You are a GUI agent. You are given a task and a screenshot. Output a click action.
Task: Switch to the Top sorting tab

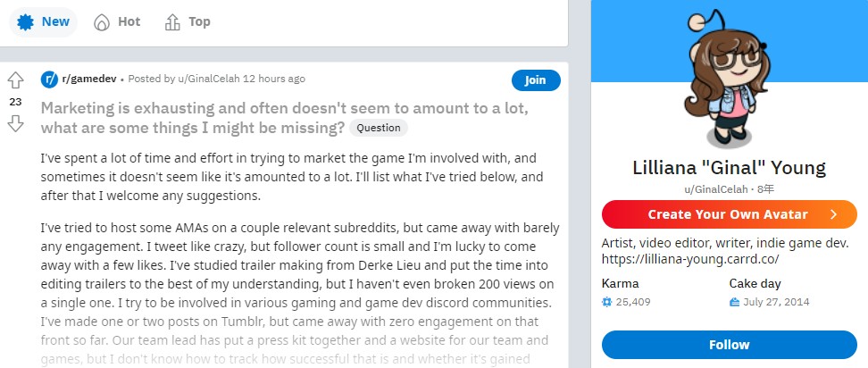pyautogui.click(x=188, y=22)
